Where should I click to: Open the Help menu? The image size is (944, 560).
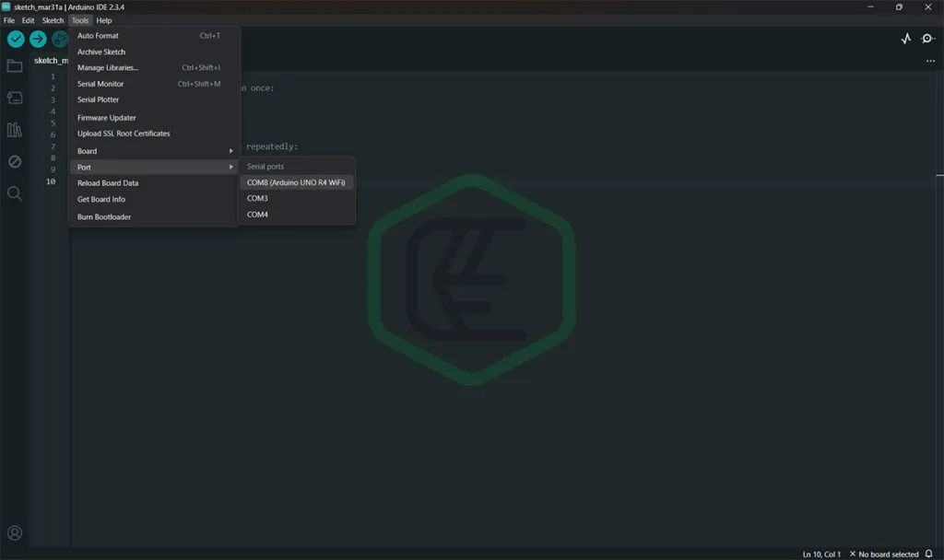click(x=104, y=20)
